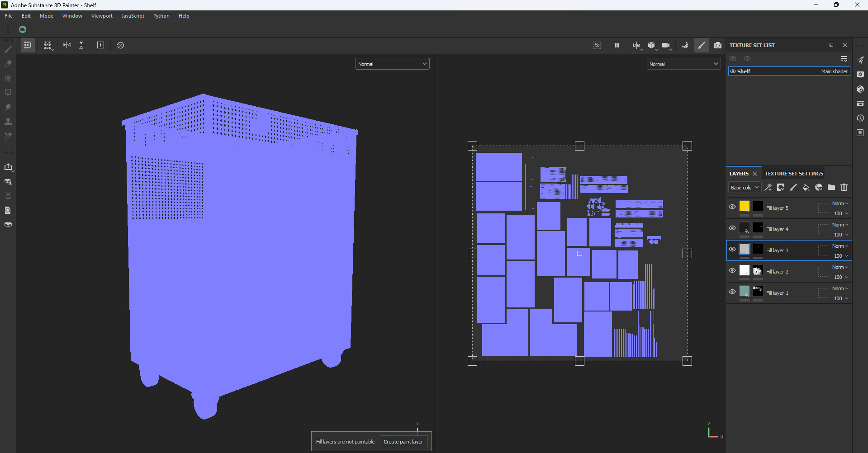Image resolution: width=868 pixels, height=453 pixels.
Task: Hide Fill layer 1 with eye icon
Action: (732, 292)
